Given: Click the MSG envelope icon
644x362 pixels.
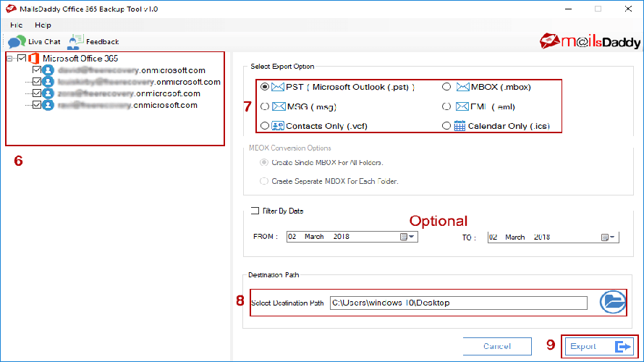Looking at the screenshot, I should (x=279, y=106).
